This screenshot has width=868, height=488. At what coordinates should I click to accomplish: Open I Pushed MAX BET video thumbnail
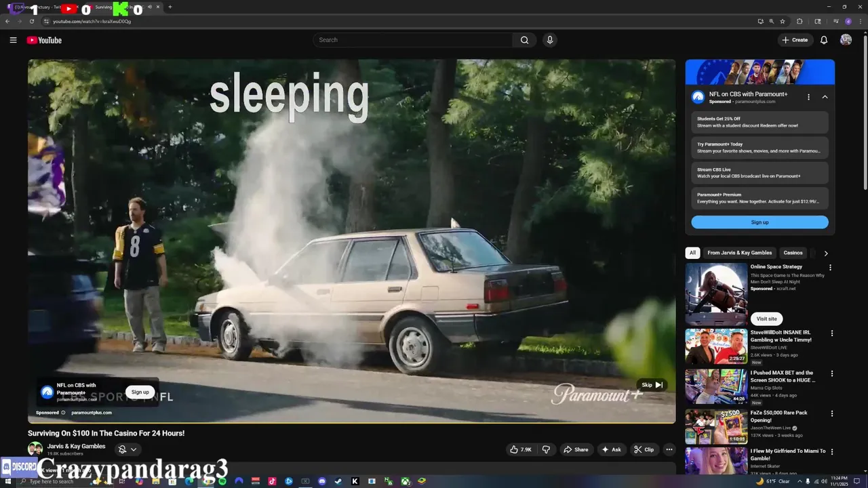point(716,386)
